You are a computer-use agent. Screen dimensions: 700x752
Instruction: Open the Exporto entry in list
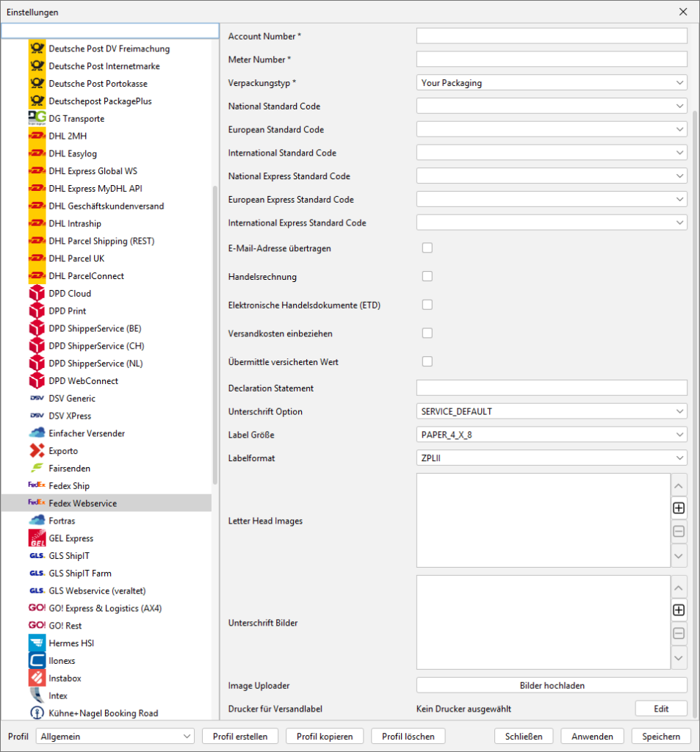click(x=63, y=451)
